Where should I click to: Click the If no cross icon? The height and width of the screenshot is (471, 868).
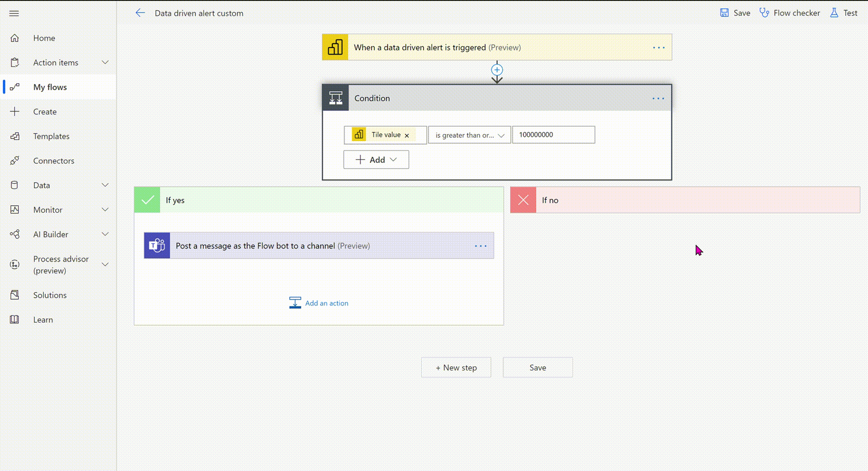(x=523, y=200)
